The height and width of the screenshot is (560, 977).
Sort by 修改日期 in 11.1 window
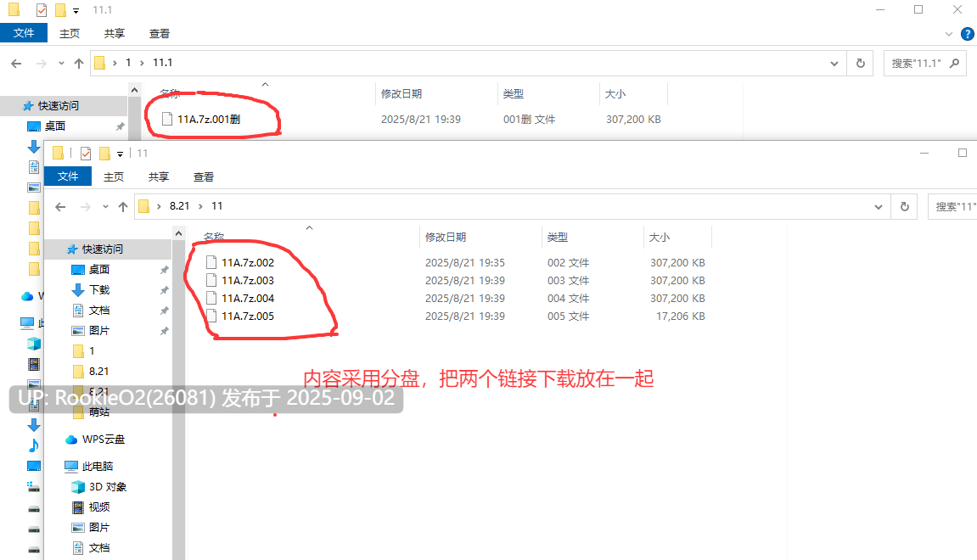click(401, 93)
